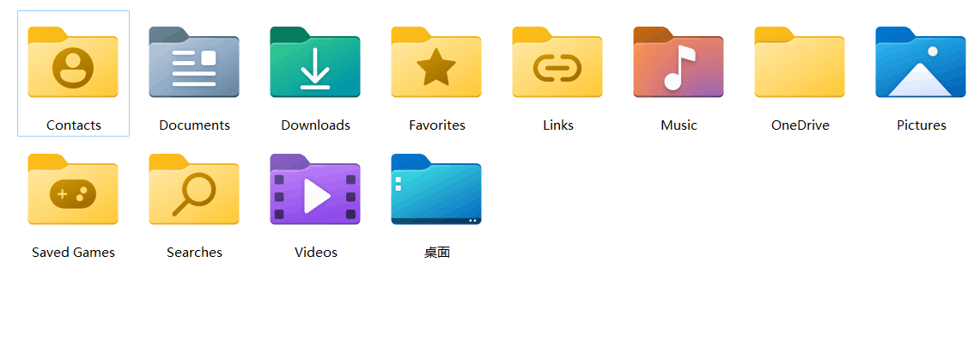Click the 'OneDrive' name label
The height and width of the screenshot is (360, 980).
click(x=800, y=125)
